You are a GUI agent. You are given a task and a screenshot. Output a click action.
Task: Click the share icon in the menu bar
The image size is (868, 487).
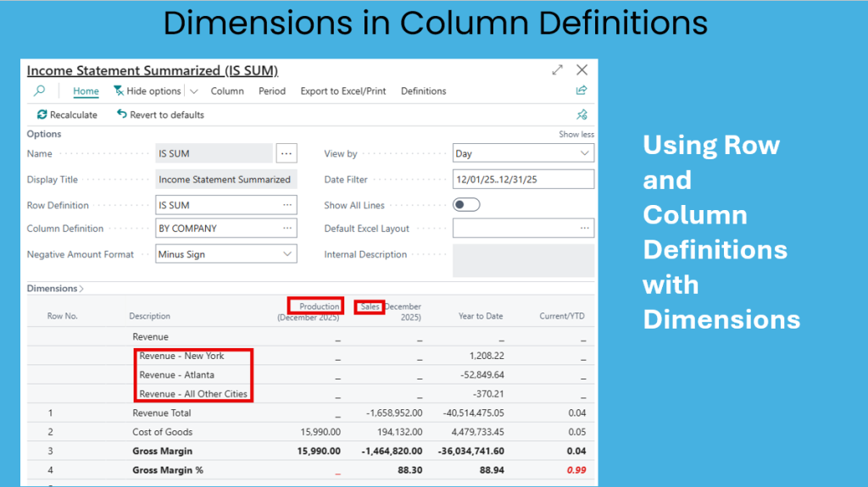tap(581, 91)
